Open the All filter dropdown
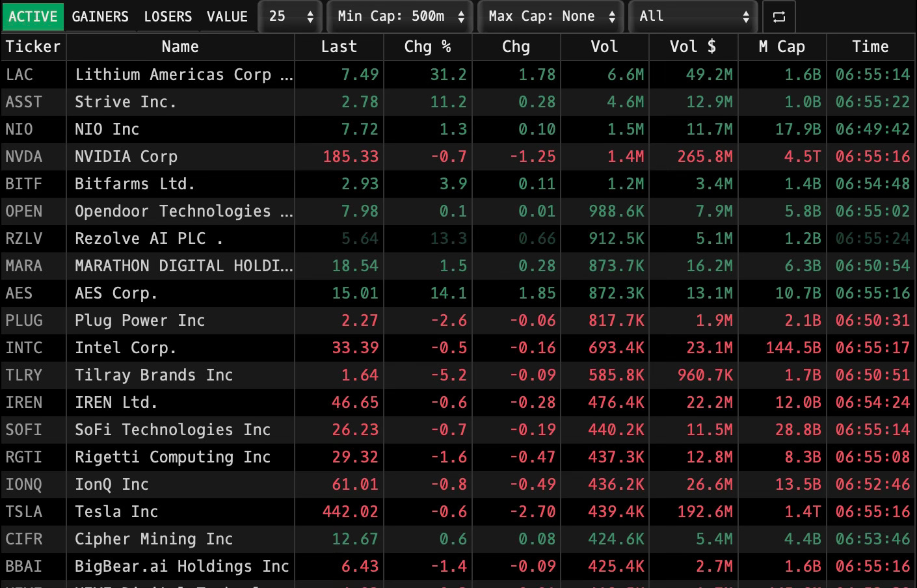The height and width of the screenshot is (588, 917). tap(693, 16)
